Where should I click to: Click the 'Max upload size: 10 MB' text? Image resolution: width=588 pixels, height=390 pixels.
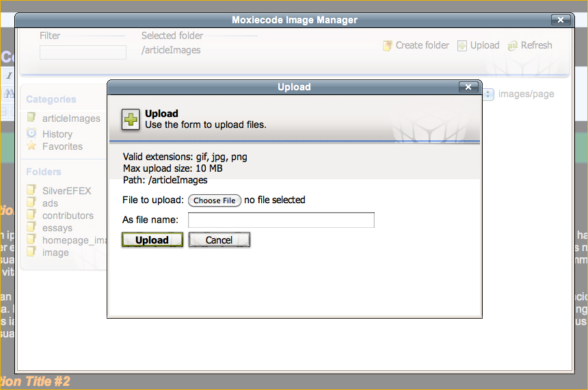click(x=172, y=168)
